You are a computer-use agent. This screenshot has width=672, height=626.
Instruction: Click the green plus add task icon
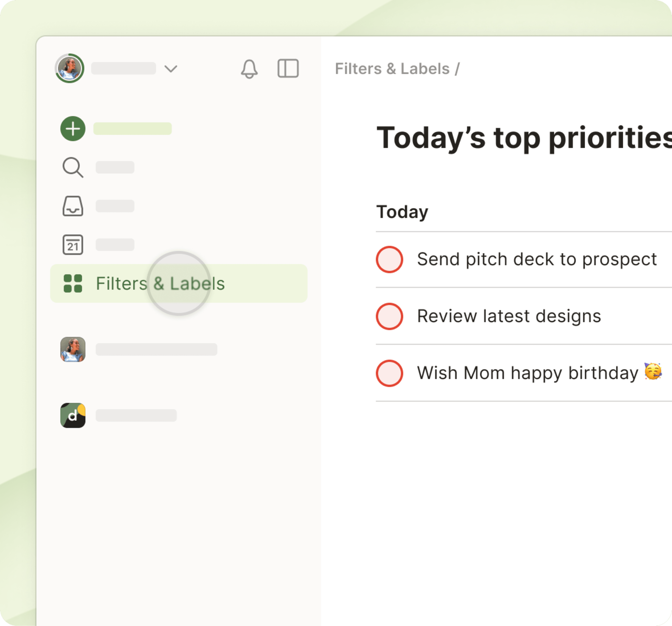pos(73,129)
